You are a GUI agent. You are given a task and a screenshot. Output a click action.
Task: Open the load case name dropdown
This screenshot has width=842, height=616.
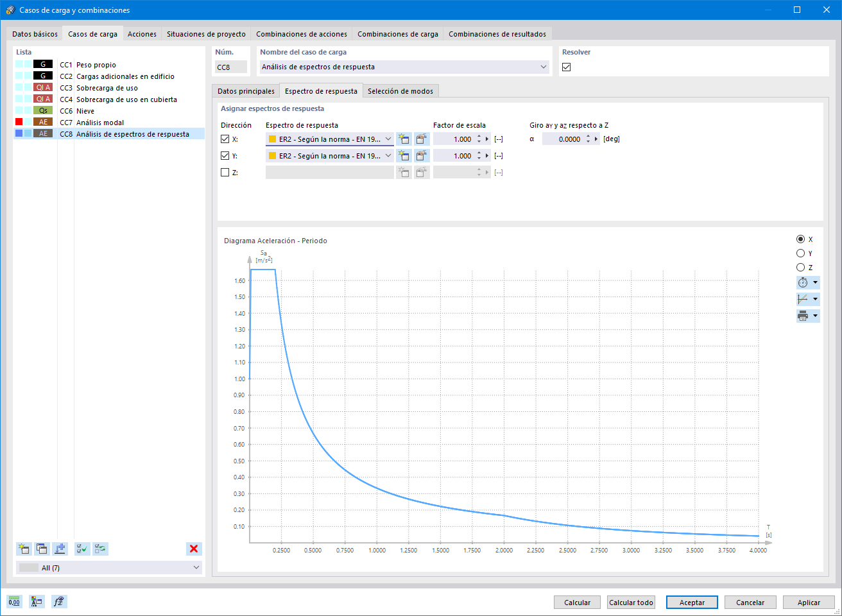544,67
